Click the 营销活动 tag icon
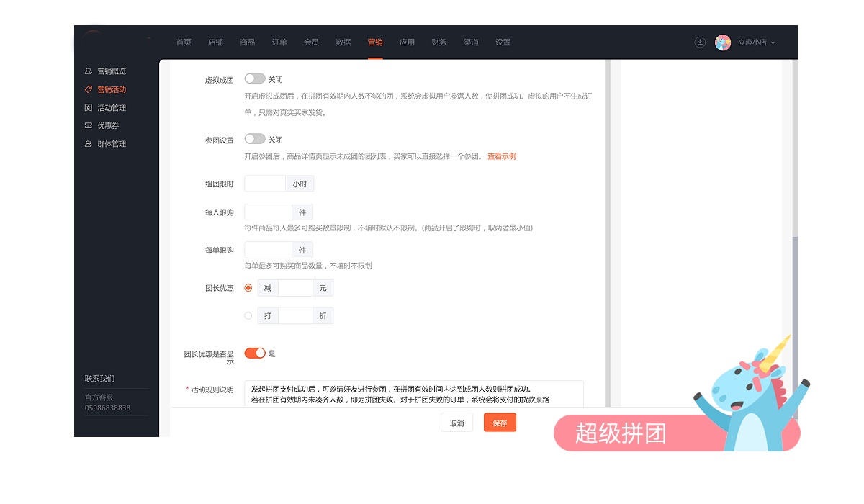Viewport: 864px width, 504px height. (x=89, y=89)
